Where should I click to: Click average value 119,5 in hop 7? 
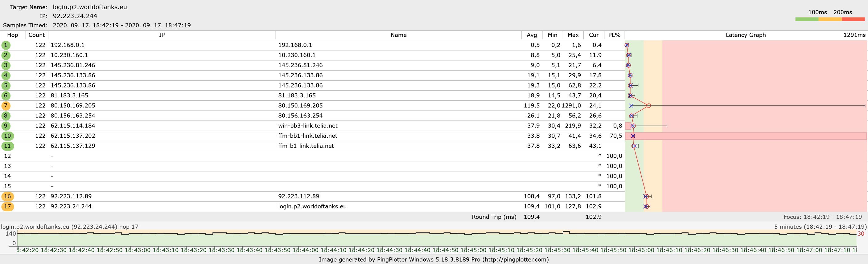coord(532,106)
